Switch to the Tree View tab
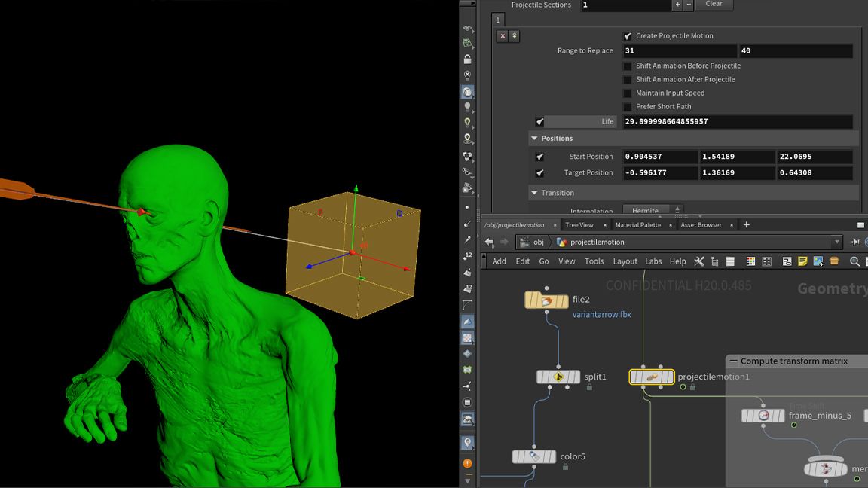868x488 pixels. tap(579, 224)
